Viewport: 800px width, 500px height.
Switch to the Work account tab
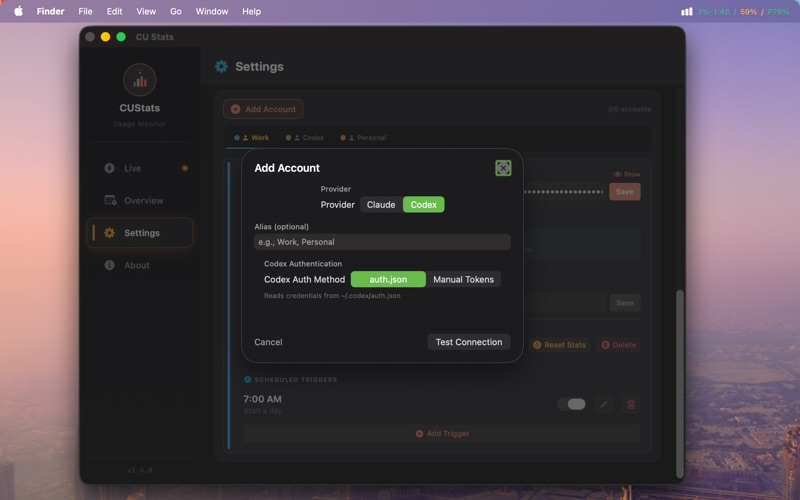[252, 138]
